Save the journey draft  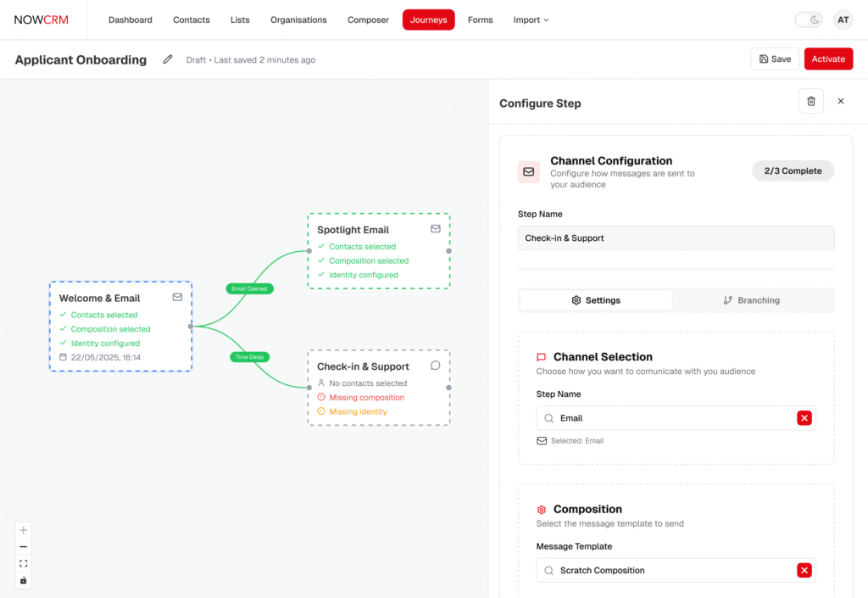[x=775, y=59]
